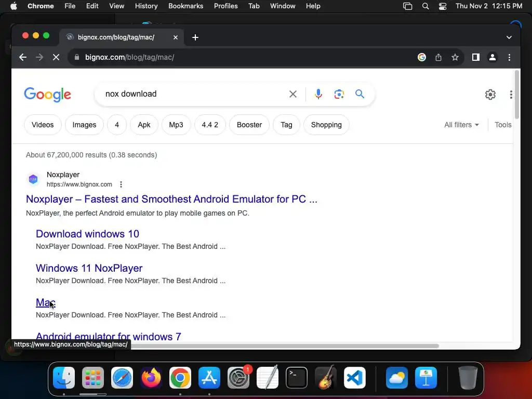This screenshot has height=399, width=532.
Task: Launch Visual Studio Code from the Dock
Action: pos(355,378)
